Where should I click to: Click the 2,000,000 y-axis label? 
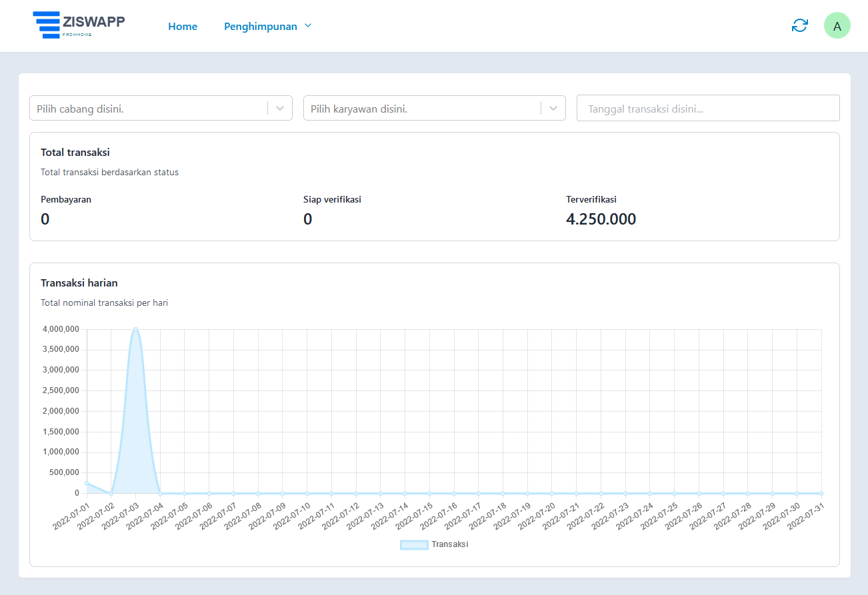click(61, 411)
